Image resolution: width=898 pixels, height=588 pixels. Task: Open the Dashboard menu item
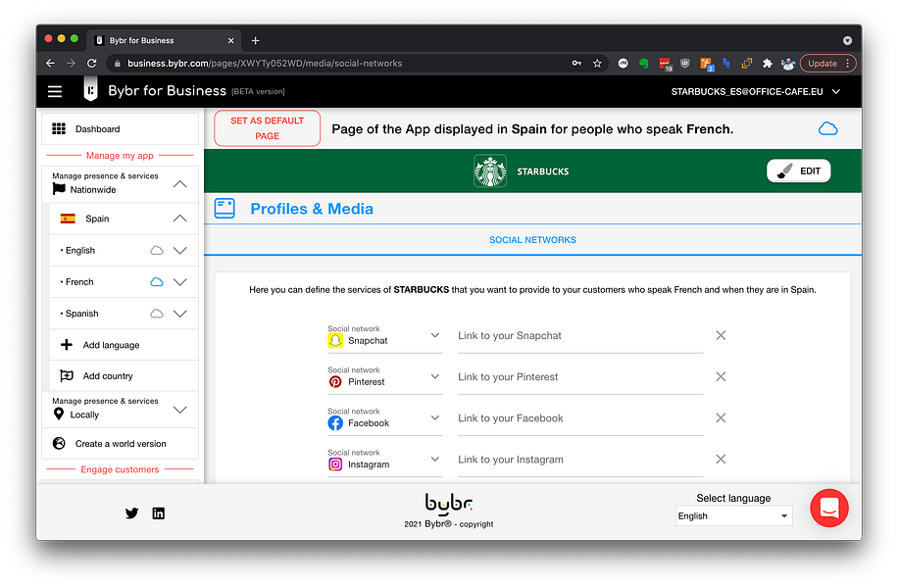pyautogui.click(x=121, y=128)
